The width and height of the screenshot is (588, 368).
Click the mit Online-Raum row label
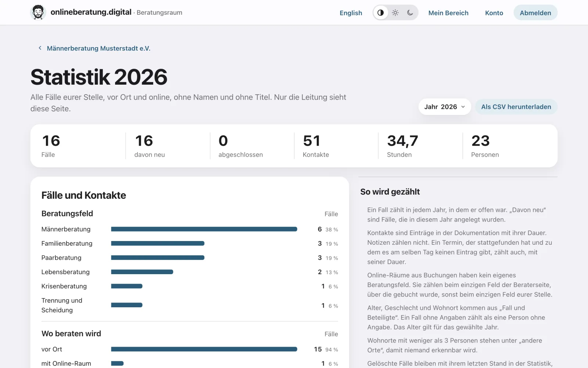[x=66, y=364]
